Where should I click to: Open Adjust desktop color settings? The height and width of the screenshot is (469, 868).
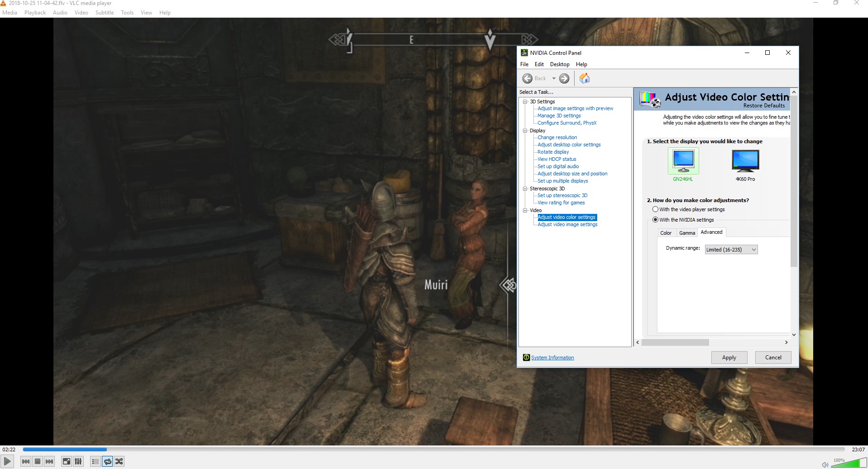pos(569,145)
